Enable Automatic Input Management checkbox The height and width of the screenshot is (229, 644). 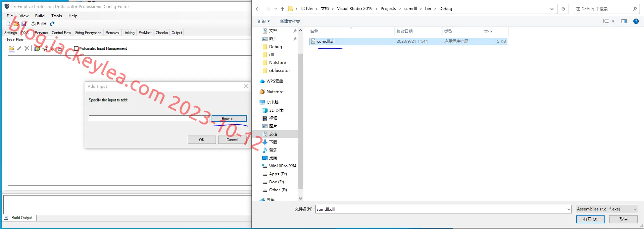[x=76, y=48]
